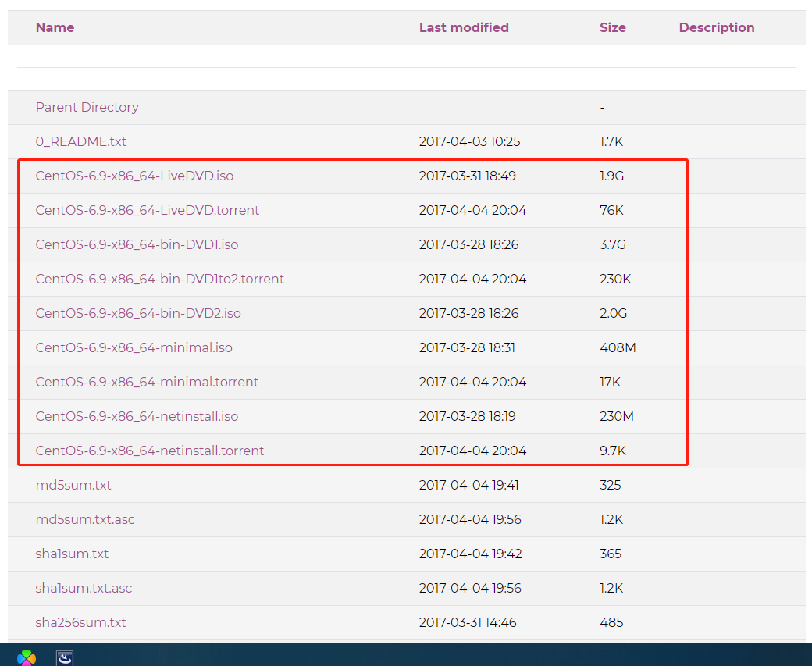
Task: Select date 2017-04-04 19:41 of md5sum.txt
Action: [468, 486]
